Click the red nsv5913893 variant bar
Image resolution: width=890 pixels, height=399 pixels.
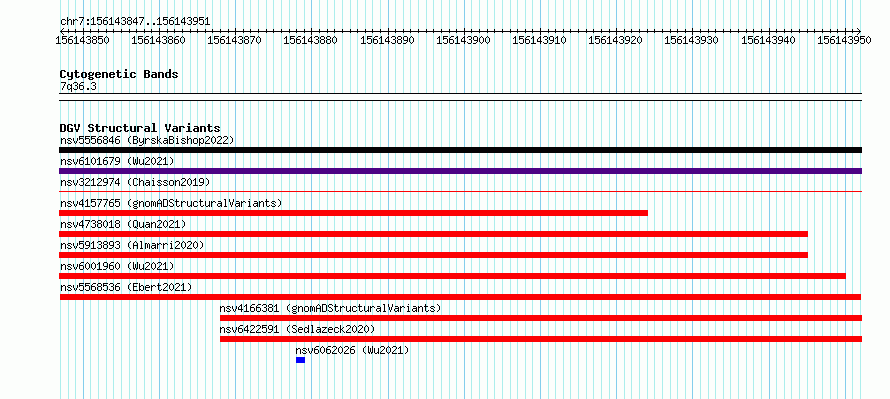click(434, 255)
